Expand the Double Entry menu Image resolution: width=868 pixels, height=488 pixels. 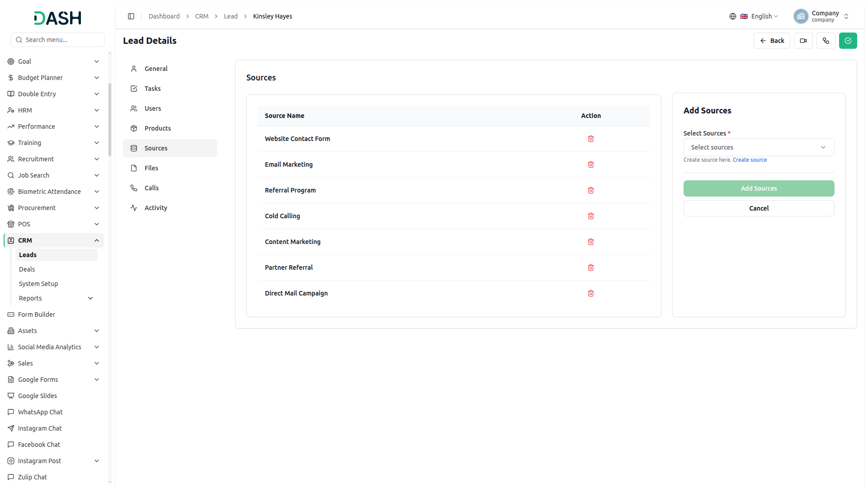click(54, 94)
